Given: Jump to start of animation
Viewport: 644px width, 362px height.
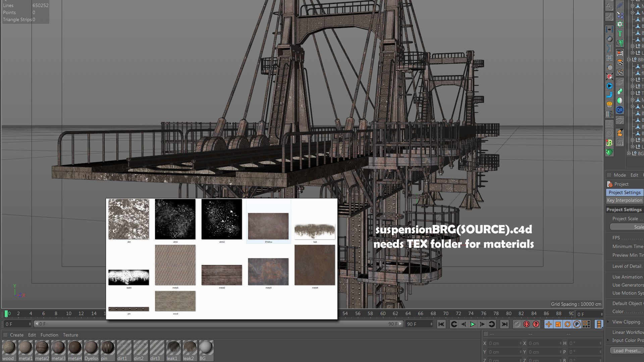Looking at the screenshot, I should click(441, 324).
